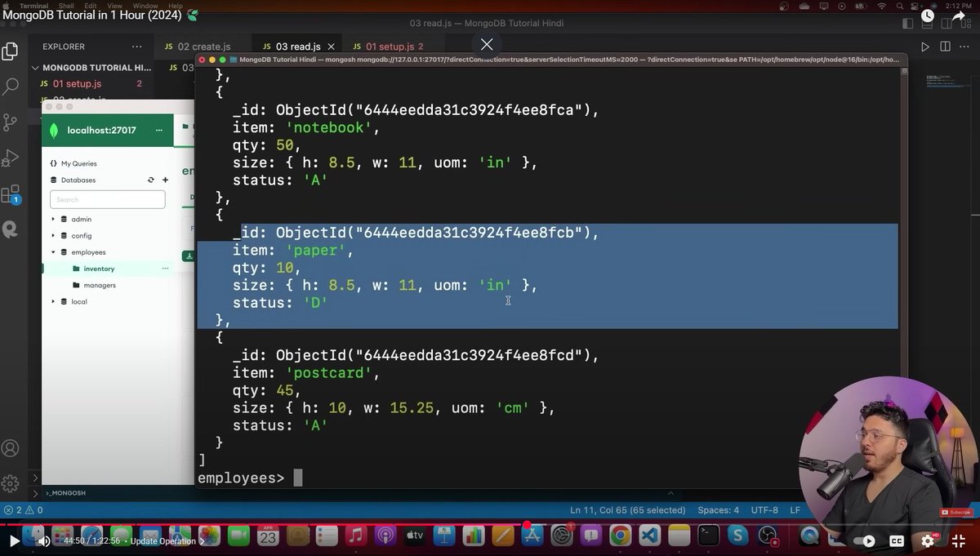Viewport: 980px width, 556px height.
Task: Click the employees> prompt in terminal
Action: coord(241,478)
